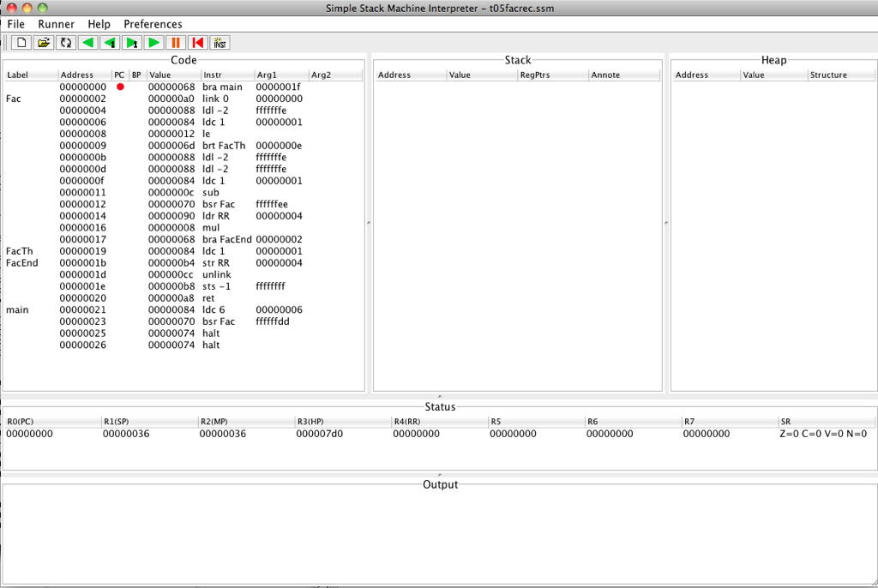Click the New file toolbar icon
This screenshot has height=588, width=878.
21,42
